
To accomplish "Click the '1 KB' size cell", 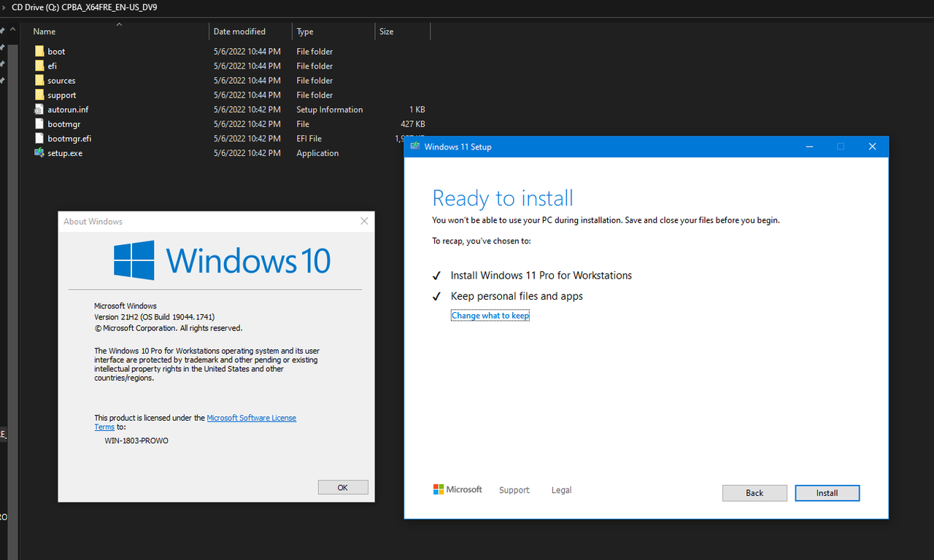I will [x=417, y=109].
